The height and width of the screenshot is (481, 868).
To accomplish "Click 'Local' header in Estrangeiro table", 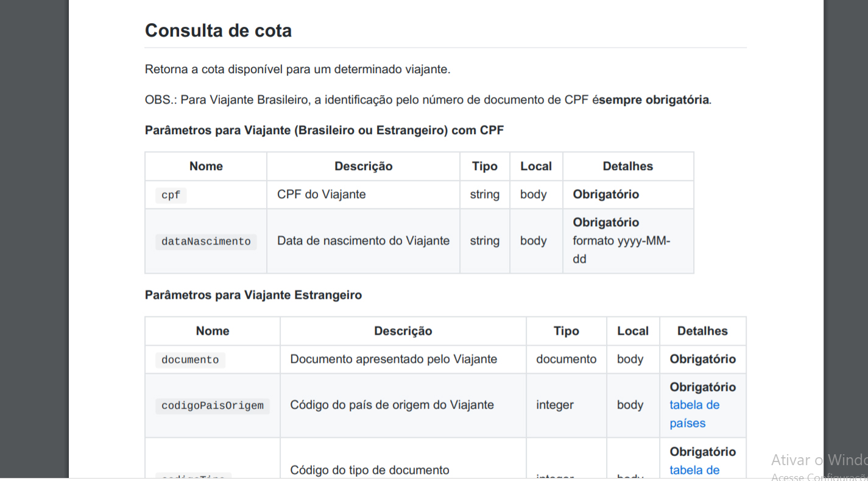I will [x=633, y=331].
